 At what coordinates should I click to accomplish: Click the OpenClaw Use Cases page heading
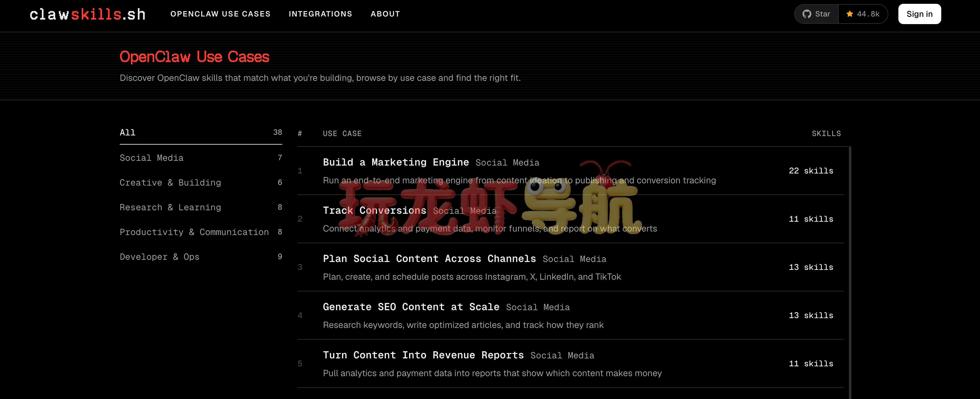[194, 57]
